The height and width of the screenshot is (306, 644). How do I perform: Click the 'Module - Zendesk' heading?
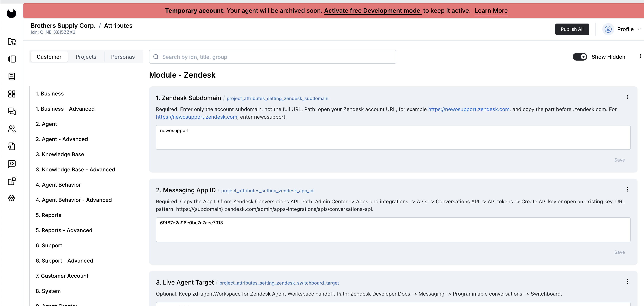(x=182, y=75)
